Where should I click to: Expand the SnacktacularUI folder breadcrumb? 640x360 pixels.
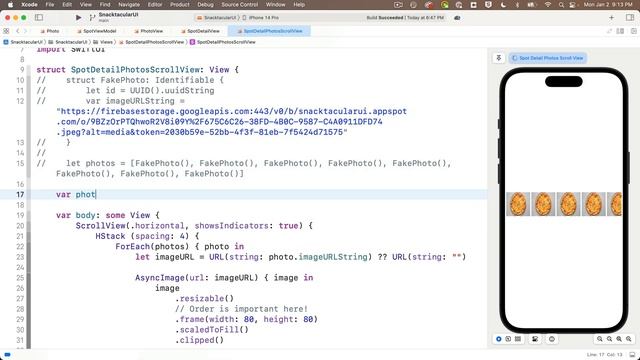tap(68, 42)
